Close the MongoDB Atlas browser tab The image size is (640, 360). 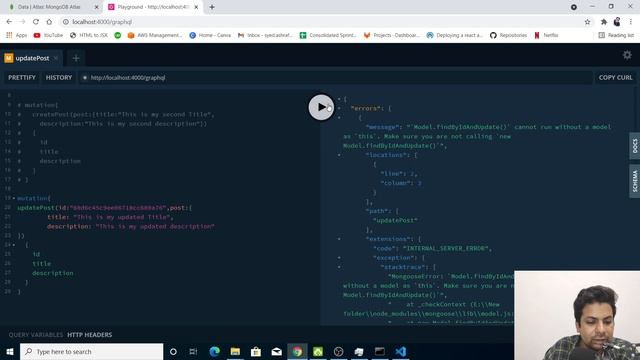tap(97, 7)
